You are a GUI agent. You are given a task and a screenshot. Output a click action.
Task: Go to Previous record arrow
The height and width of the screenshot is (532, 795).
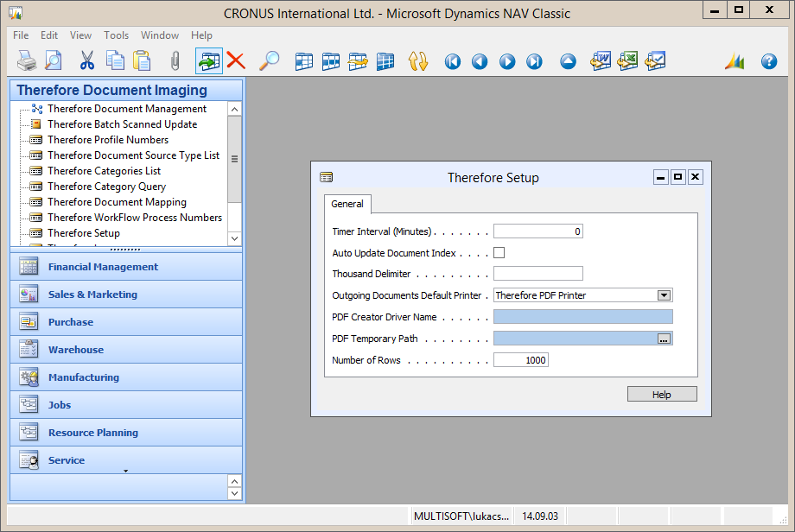480,62
